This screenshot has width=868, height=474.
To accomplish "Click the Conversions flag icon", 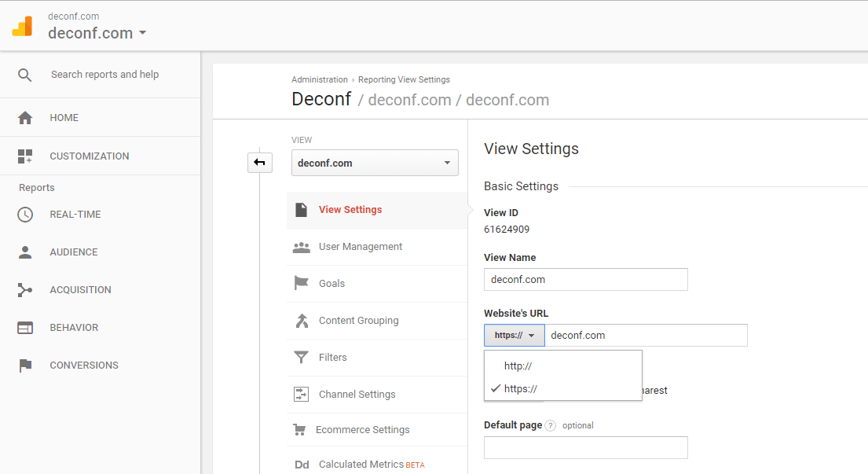I will pos(25,366).
